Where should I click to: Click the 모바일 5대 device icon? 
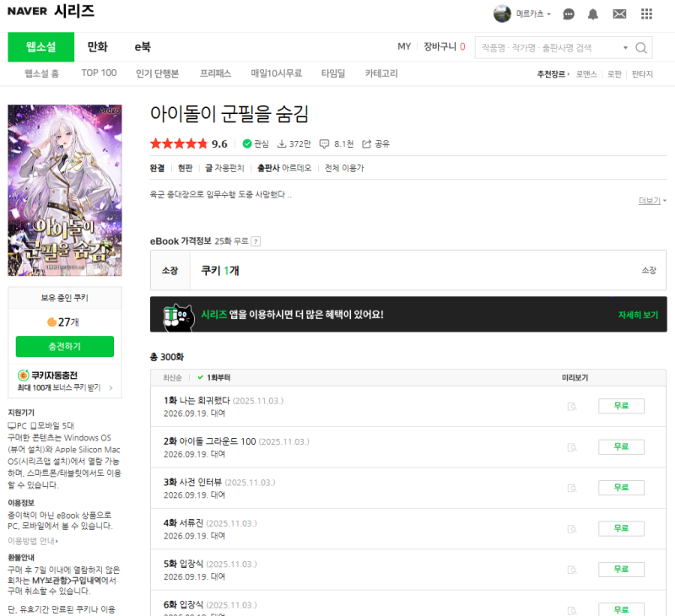33,426
